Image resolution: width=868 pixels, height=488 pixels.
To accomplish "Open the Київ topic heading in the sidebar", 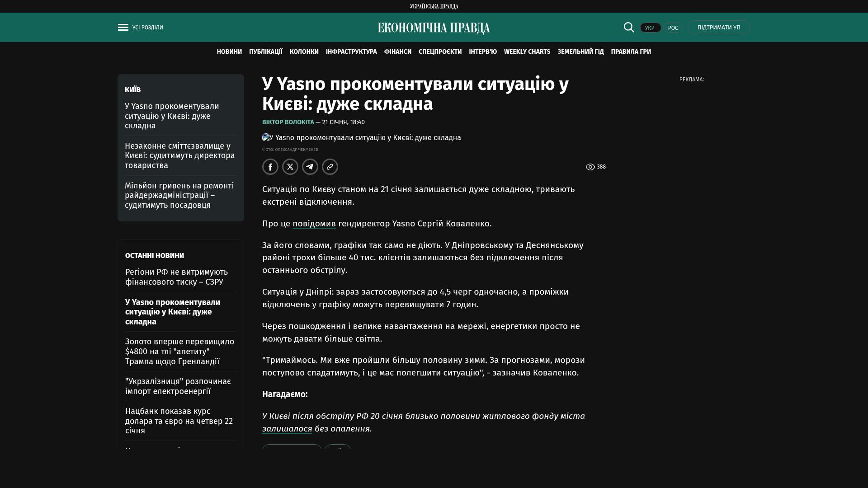I will [132, 90].
